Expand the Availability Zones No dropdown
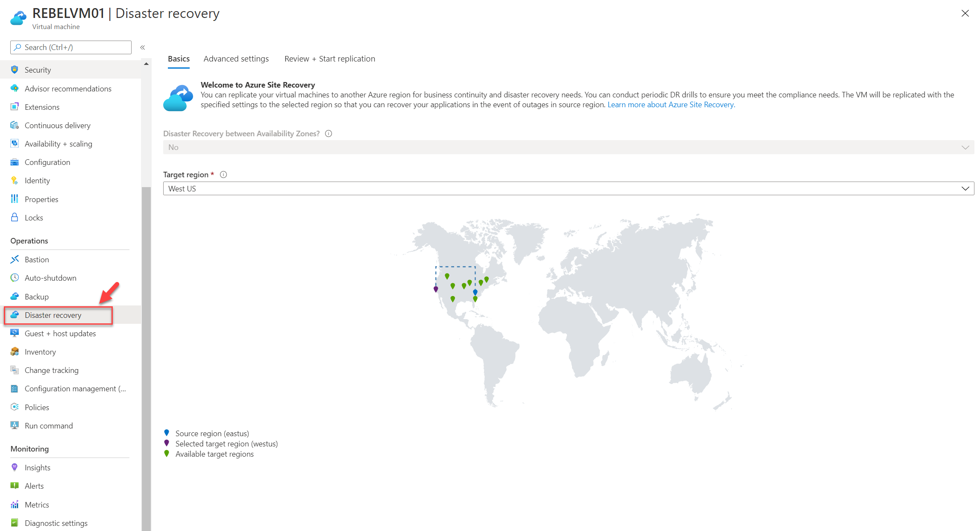The height and width of the screenshot is (531, 980). pos(569,147)
